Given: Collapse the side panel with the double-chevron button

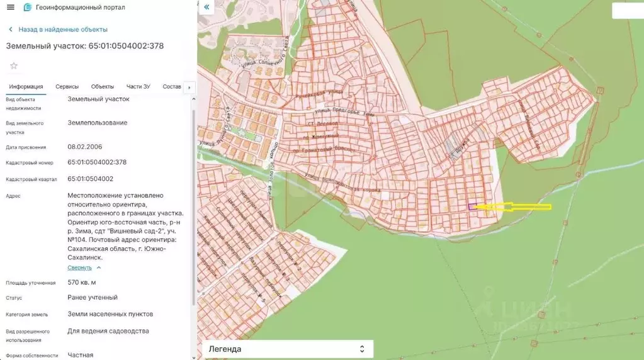Looking at the screenshot, I should point(206,8).
